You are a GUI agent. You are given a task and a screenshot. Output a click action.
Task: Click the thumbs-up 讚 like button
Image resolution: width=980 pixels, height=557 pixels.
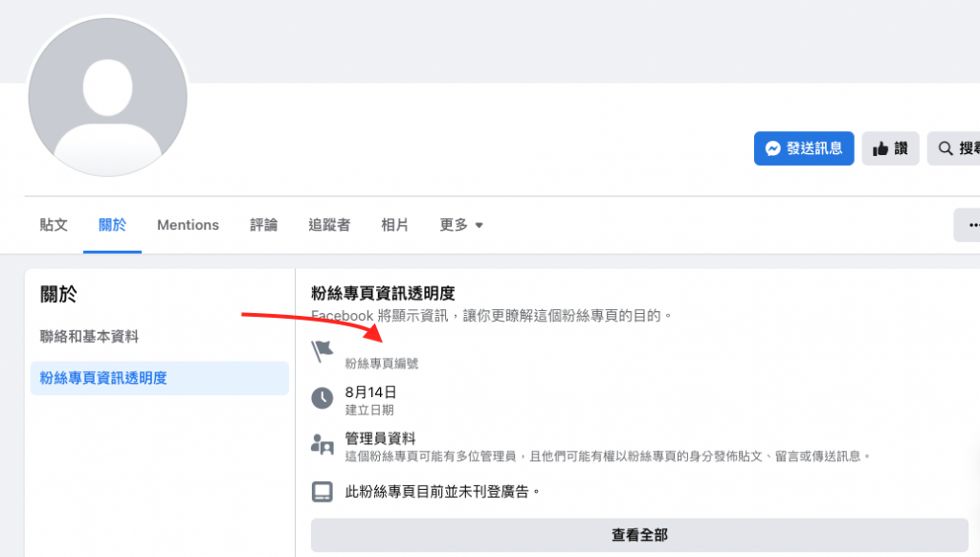click(890, 148)
